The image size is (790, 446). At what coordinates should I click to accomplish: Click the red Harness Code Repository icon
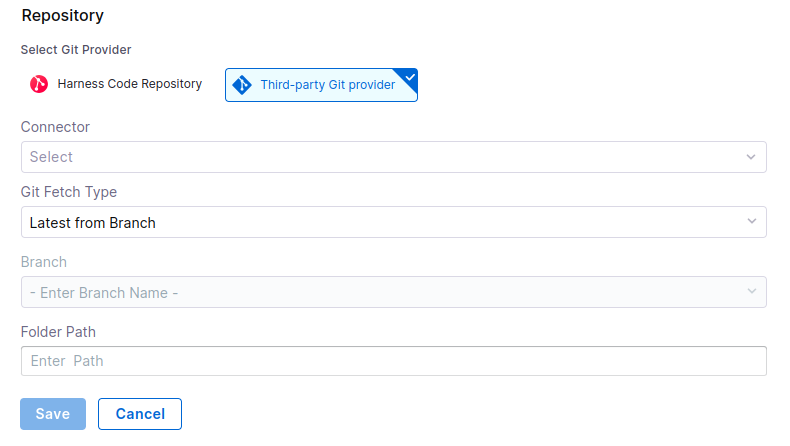tap(39, 85)
